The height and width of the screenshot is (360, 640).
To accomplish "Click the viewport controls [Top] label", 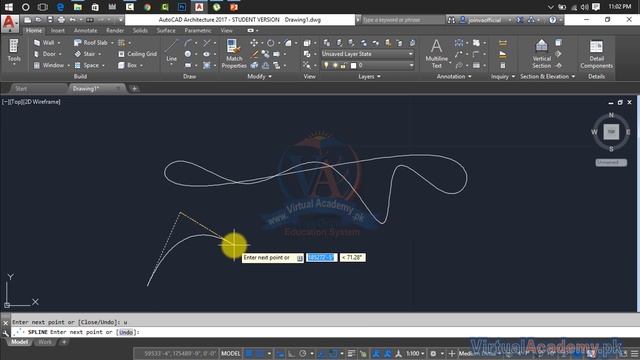I will tap(16, 102).
